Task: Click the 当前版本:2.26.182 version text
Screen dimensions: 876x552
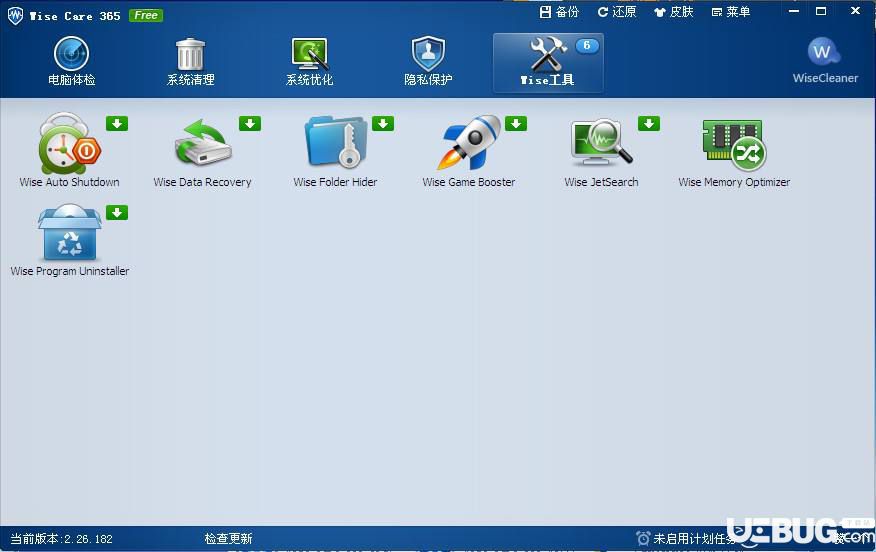Action: (61, 539)
